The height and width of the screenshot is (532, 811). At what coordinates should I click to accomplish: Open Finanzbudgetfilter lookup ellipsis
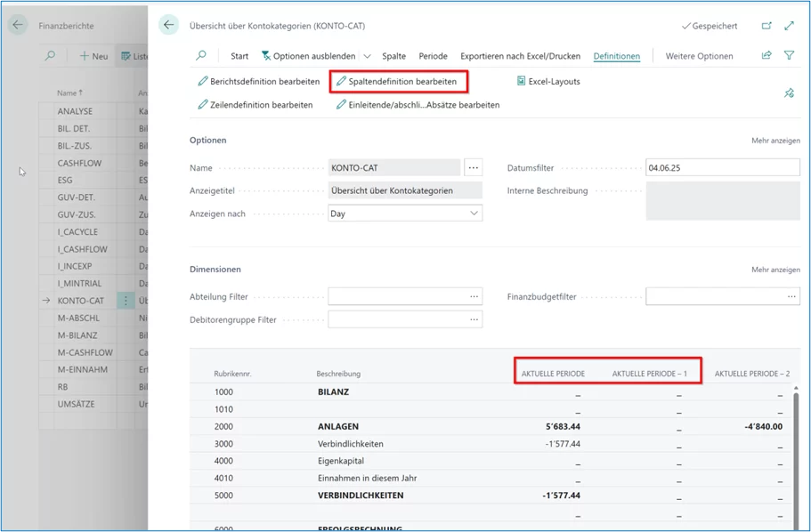790,296
